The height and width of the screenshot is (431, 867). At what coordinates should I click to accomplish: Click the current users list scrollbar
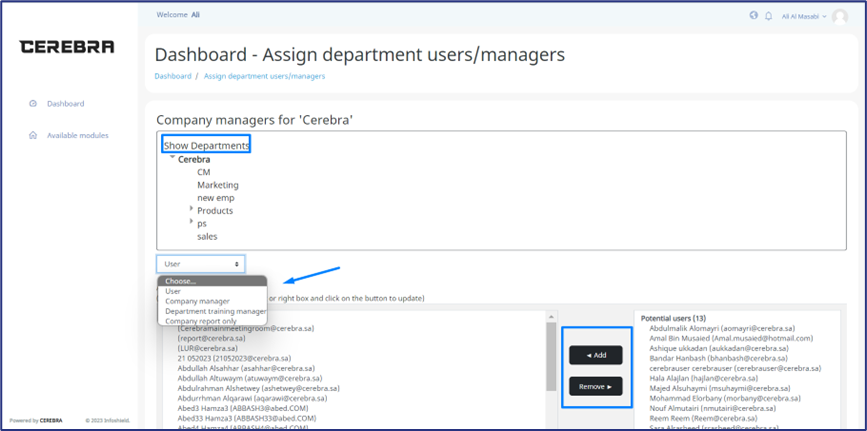tap(551, 356)
